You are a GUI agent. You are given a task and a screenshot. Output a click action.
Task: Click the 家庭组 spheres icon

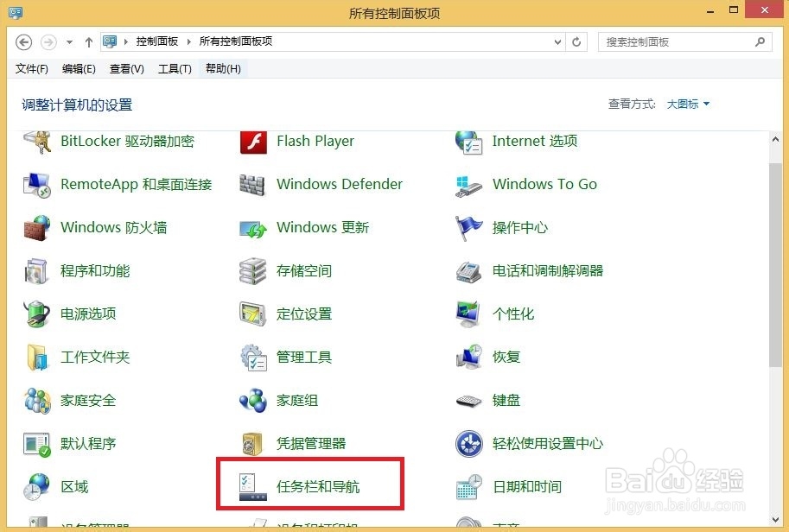[x=253, y=401]
